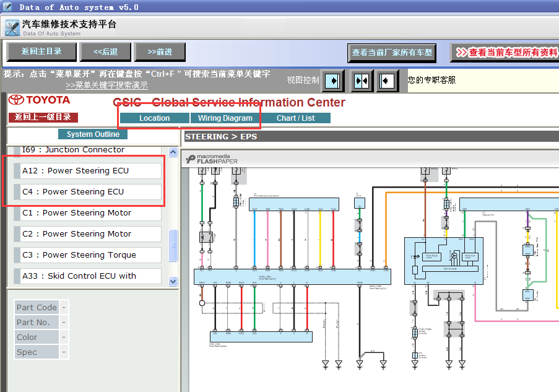The image size is (559, 392).
Task: Click the Part No. label
Action: pyautogui.click(x=37, y=323)
